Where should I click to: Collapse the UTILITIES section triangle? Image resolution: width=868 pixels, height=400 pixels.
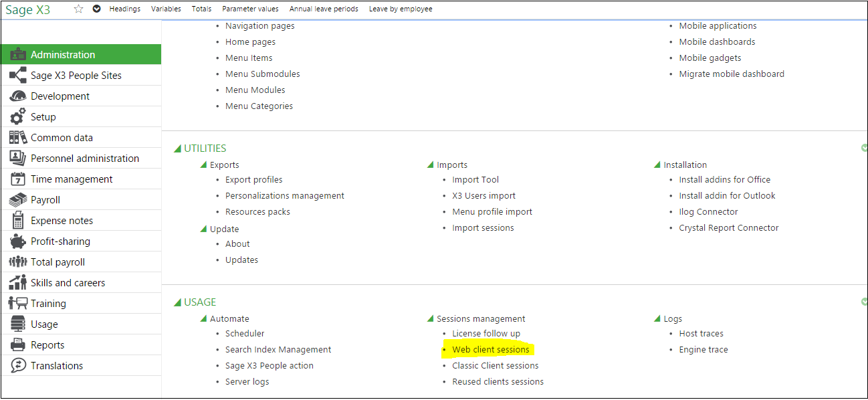point(177,148)
